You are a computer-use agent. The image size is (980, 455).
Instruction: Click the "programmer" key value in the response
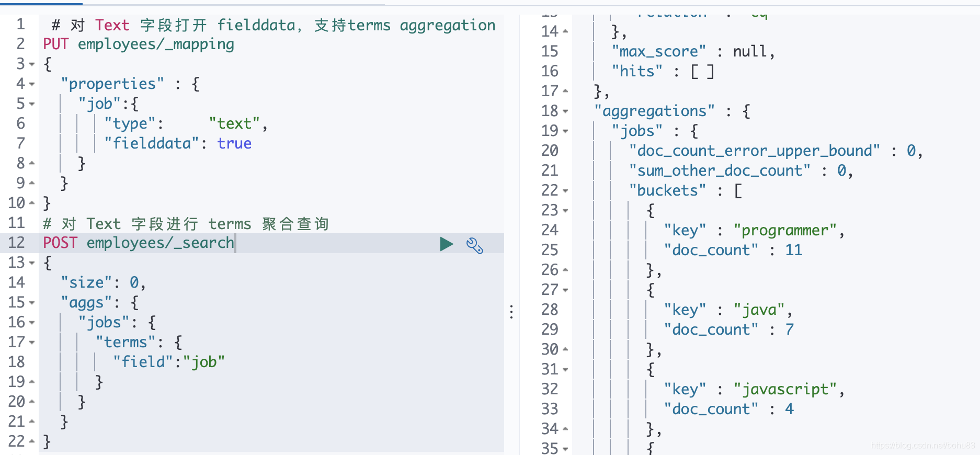coord(785,231)
